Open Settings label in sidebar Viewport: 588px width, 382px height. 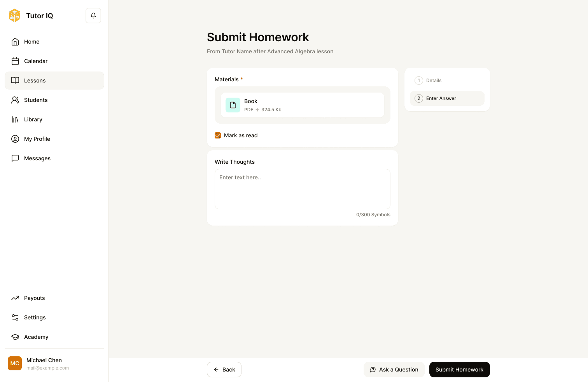click(x=35, y=317)
